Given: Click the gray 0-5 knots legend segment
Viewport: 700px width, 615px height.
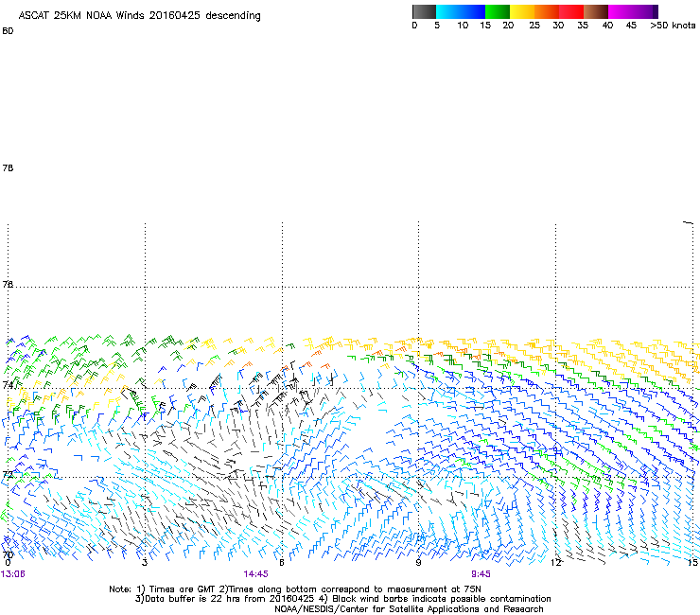Looking at the screenshot, I should click(424, 11).
